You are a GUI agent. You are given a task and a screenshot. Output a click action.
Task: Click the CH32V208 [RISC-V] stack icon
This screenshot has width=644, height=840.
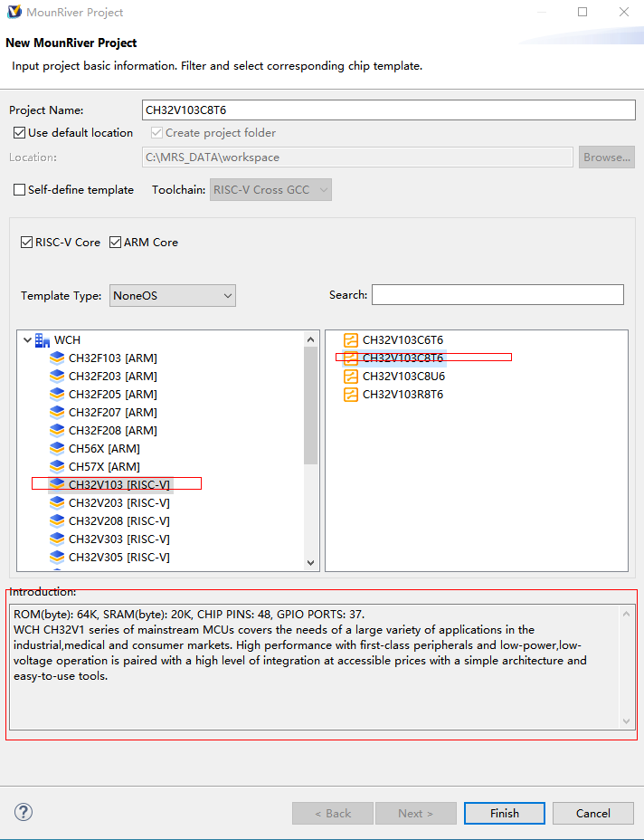pos(57,520)
